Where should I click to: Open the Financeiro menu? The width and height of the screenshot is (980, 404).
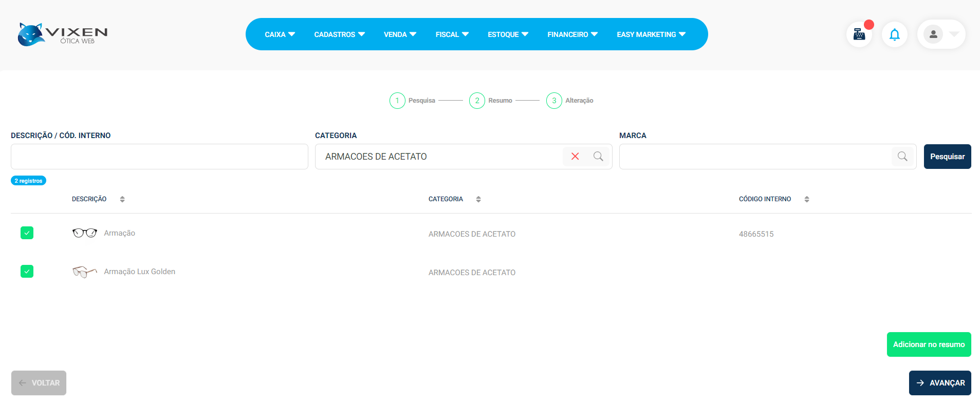coord(572,34)
